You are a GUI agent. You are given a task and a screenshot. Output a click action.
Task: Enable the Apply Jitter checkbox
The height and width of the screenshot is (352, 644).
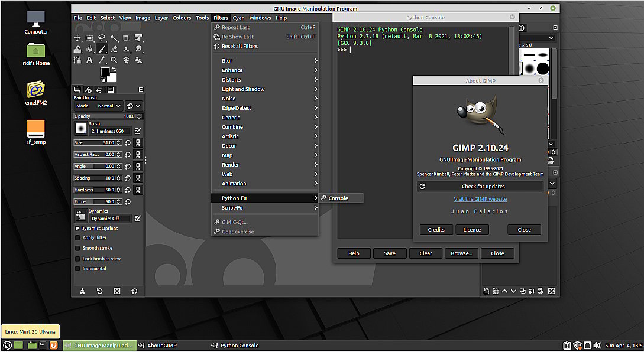77,237
